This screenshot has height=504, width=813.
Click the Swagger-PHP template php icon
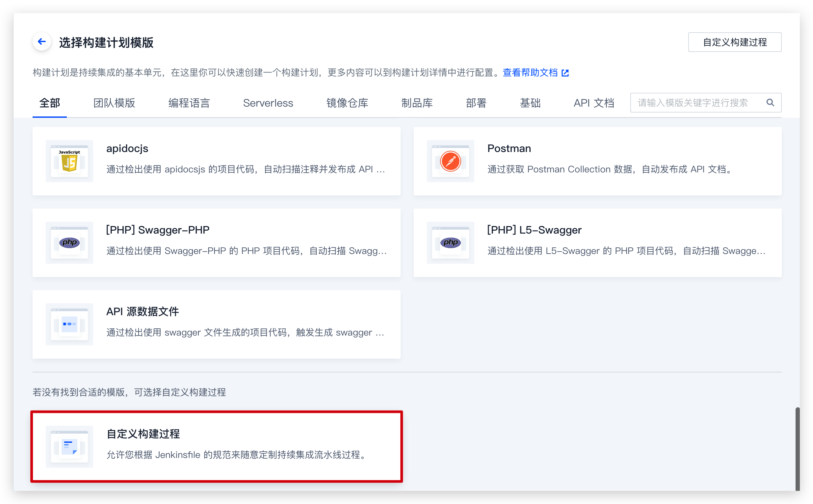[x=69, y=243]
